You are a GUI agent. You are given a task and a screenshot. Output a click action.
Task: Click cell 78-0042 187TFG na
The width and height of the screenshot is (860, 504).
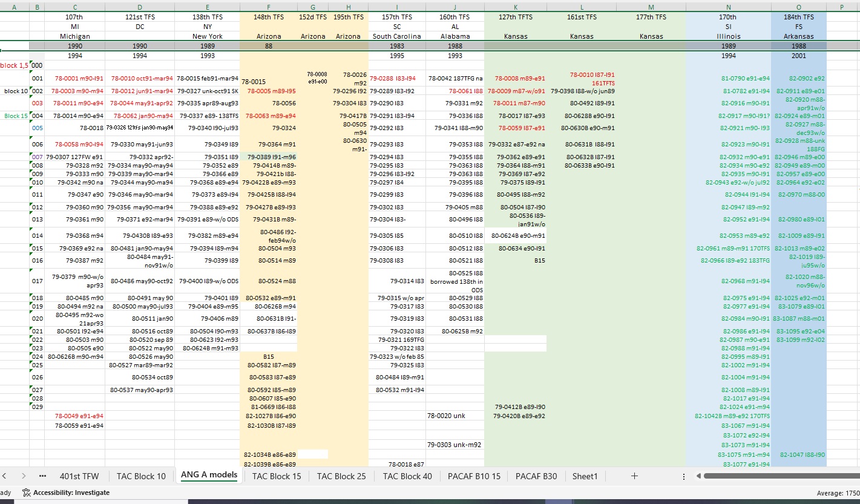pyautogui.click(x=455, y=79)
